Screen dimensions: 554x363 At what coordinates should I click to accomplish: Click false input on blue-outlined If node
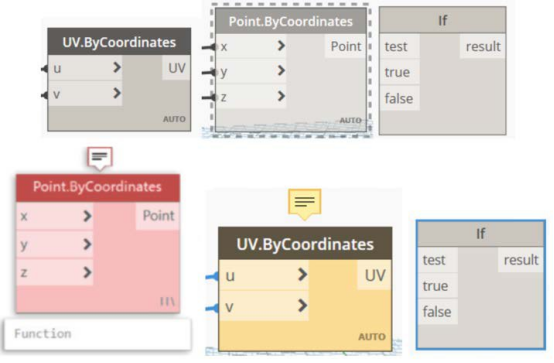pyautogui.click(x=437, y=312)
